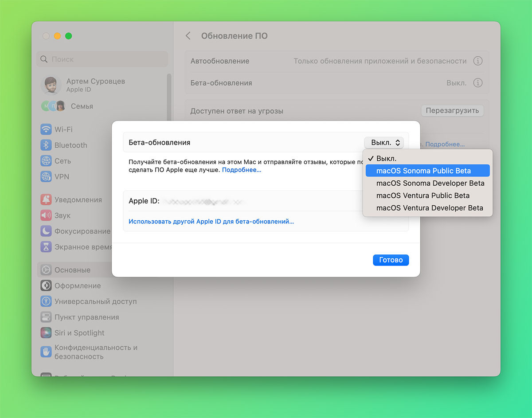The image size is (532, 418).
Task: Select macOS Ventura Developer Beta
Action: coord(427,208)
